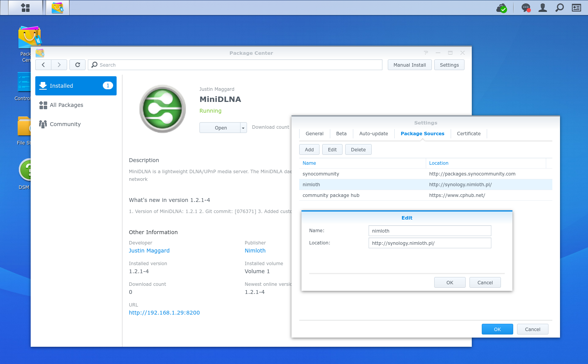Select the synocommunity source row

[426, 174]
